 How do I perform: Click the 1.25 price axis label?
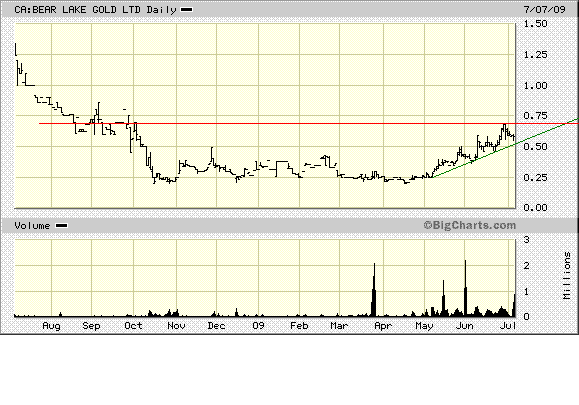tap(535, 55)
